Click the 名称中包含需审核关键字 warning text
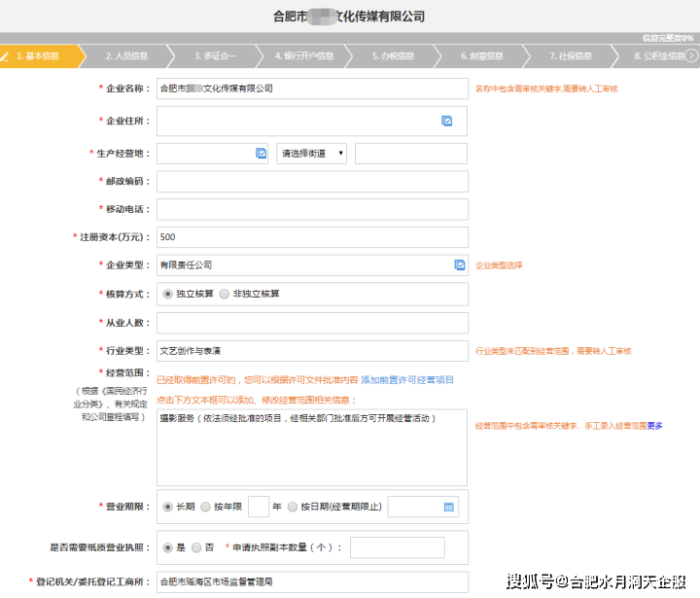This screenshot has height=598, width=700. pyautogui.click(x=546, y=88)
